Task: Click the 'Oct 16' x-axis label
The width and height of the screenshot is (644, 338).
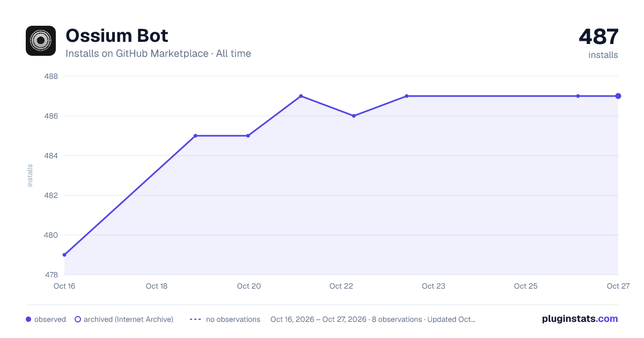Action: click(64, 286)
